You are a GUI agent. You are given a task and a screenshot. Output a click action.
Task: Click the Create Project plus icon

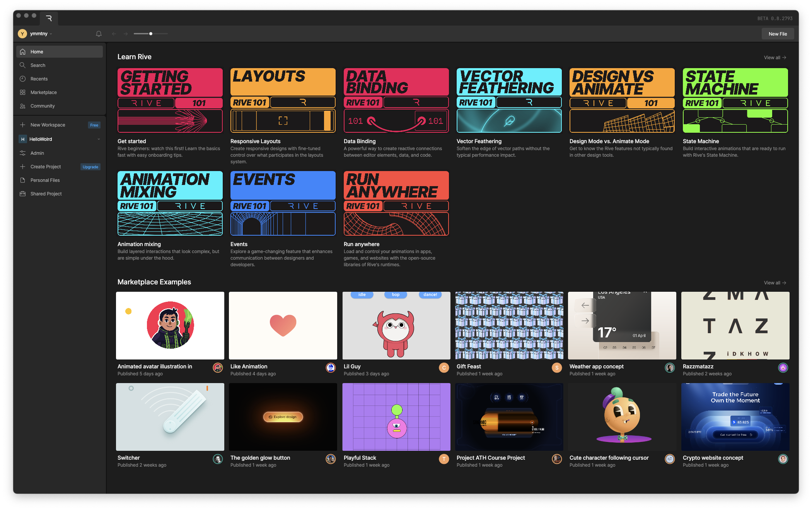(23, 166)
